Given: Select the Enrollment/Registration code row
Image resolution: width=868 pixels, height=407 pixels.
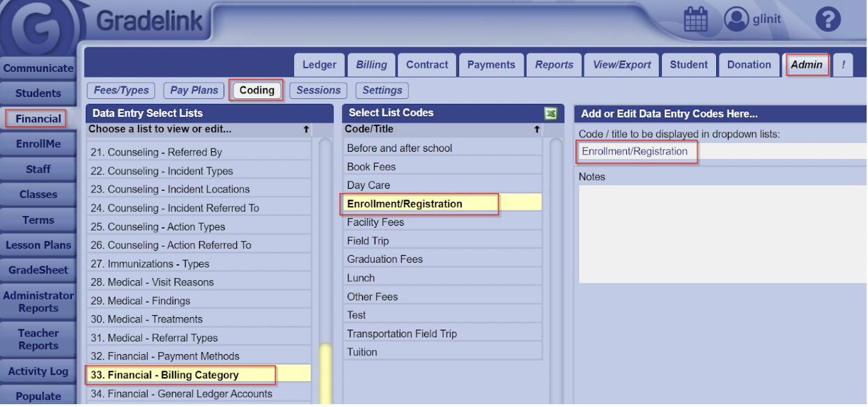Looking at the screenshot, I should [x=442, y=203].
